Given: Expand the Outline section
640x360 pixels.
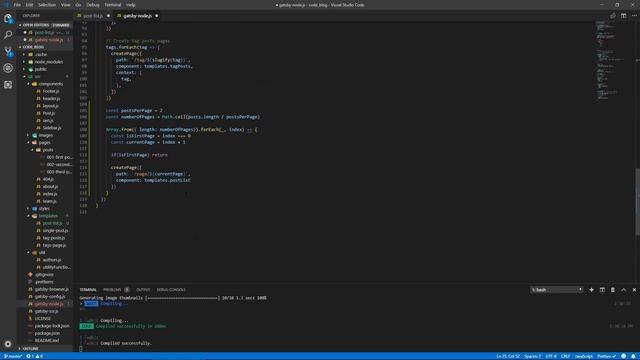Looking at the screenshot, I should pos(30,349).
